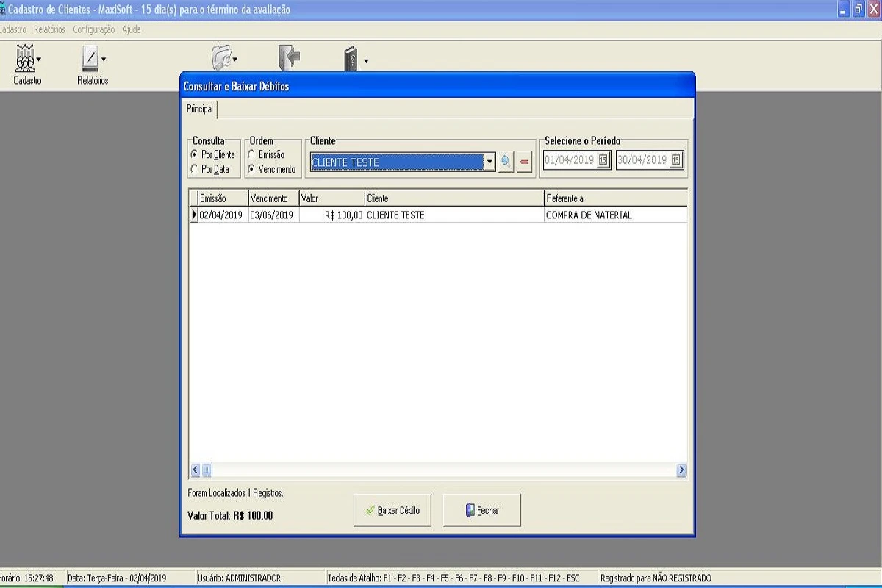This screenshot has height=588, width=882.
Task: Click the magnifier search icon beside Cliente
Action: point(506,162)
